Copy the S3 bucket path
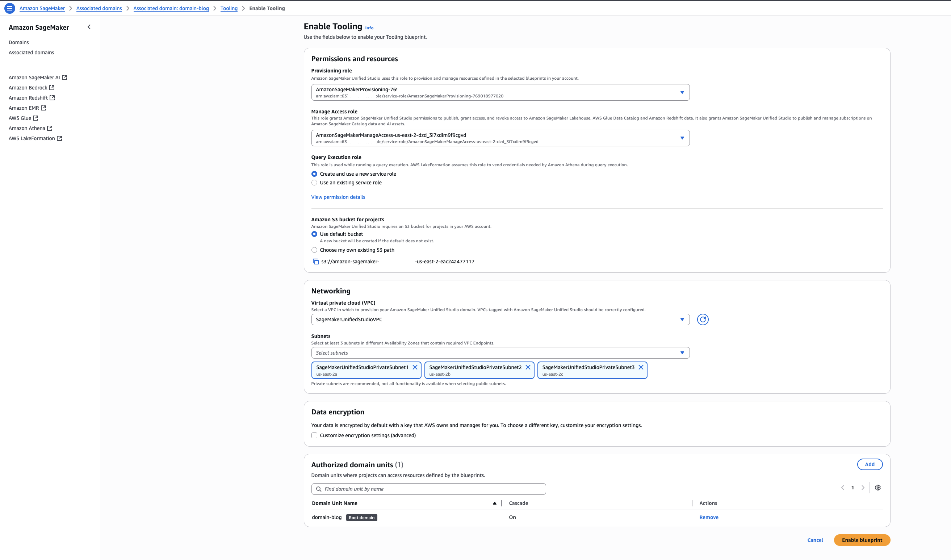The height and width of the screenshot is (560, 951). click(x=315, y=262)
